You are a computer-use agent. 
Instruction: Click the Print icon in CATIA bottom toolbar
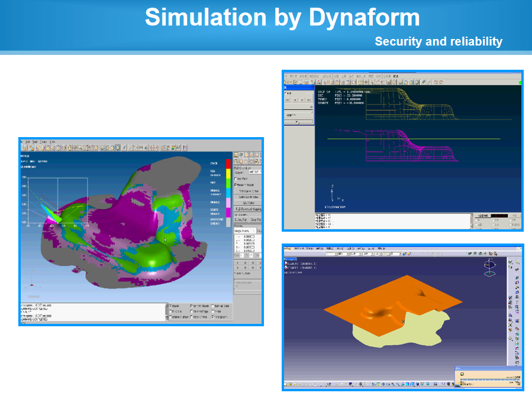click(299, 384)
